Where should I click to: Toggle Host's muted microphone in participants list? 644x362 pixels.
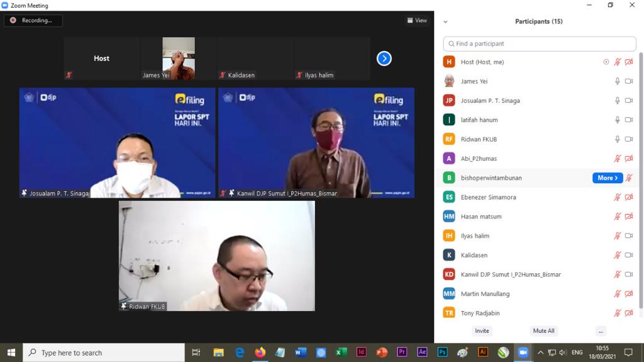pos(618,62)
